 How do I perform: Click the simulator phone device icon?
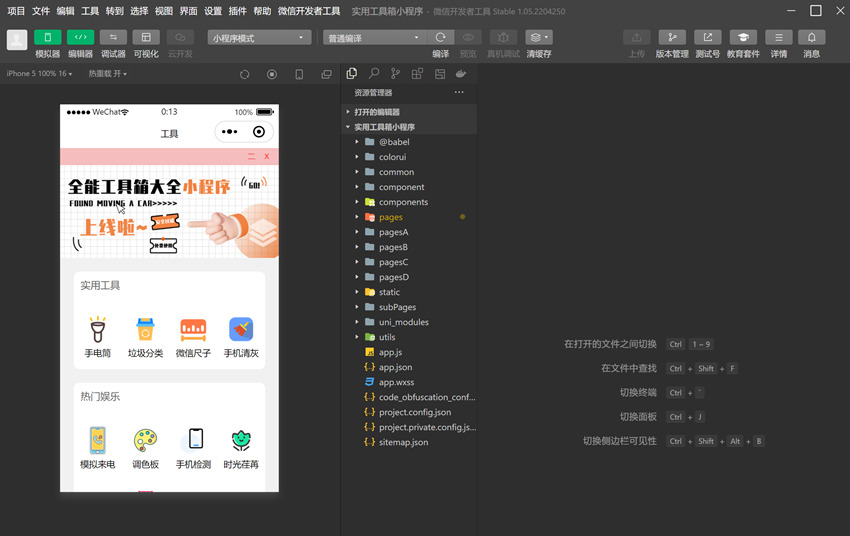(x=299, y=74)
